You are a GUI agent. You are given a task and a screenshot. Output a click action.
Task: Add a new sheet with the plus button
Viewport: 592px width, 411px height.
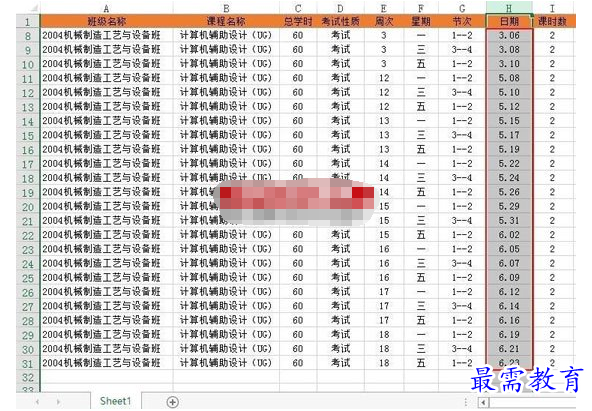point(173,402)
